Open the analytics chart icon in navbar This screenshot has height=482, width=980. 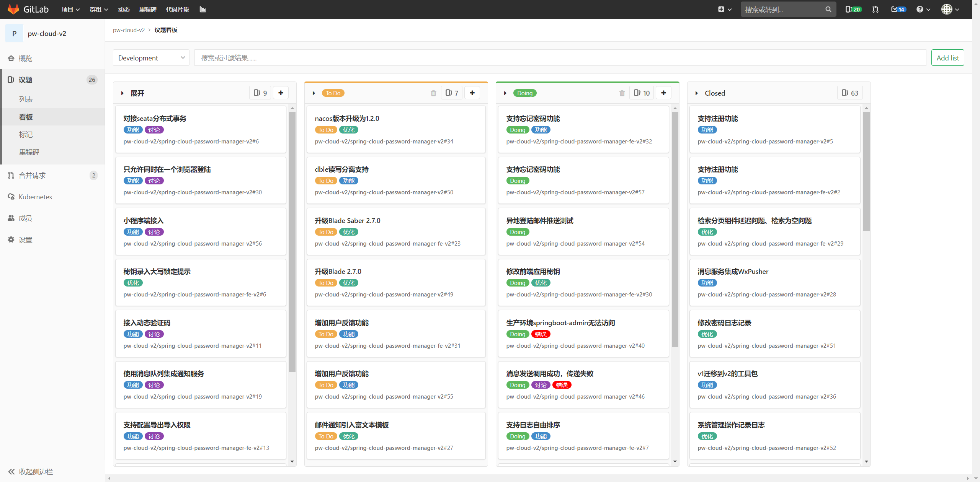click(203, 9)
